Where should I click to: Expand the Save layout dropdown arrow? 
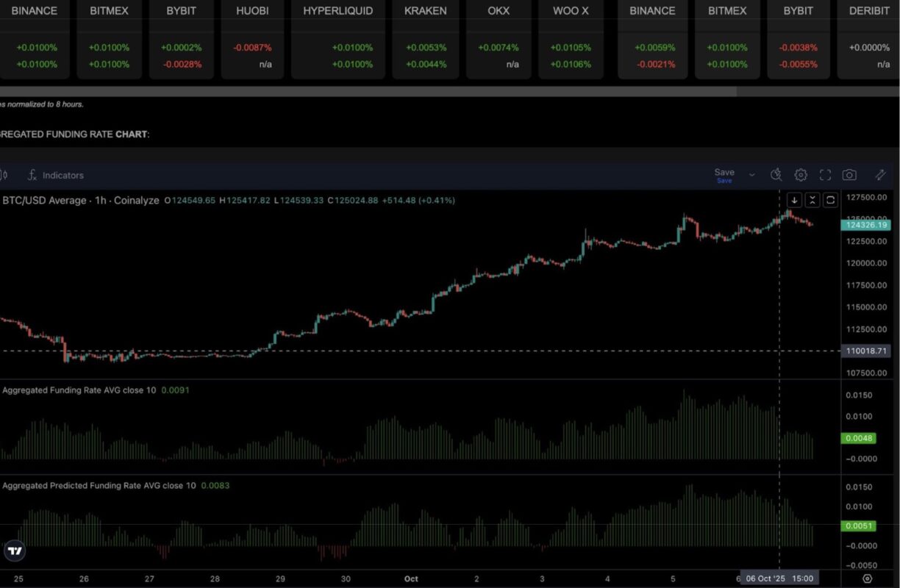tap(751, 175)
